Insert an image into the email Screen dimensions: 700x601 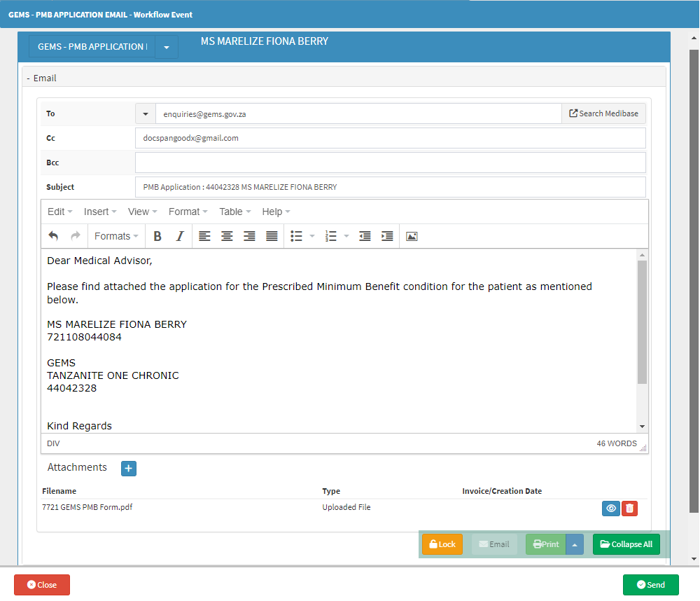pyautogui.click(x=412, y=236)
